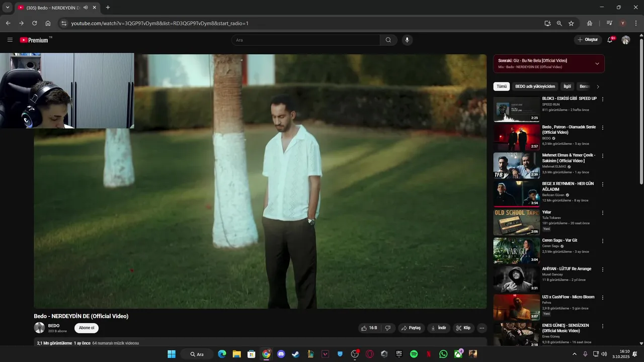Click the search magnifier button

388,40
